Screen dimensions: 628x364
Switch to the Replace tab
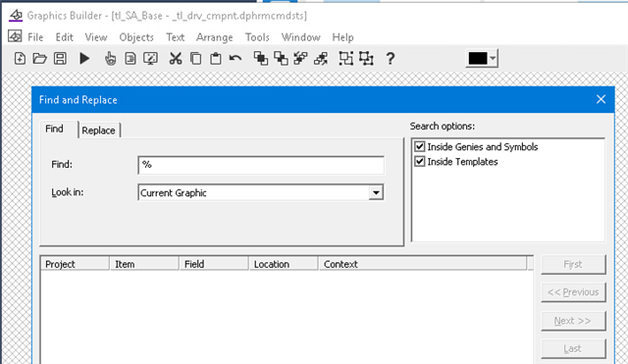pos(98,130)
